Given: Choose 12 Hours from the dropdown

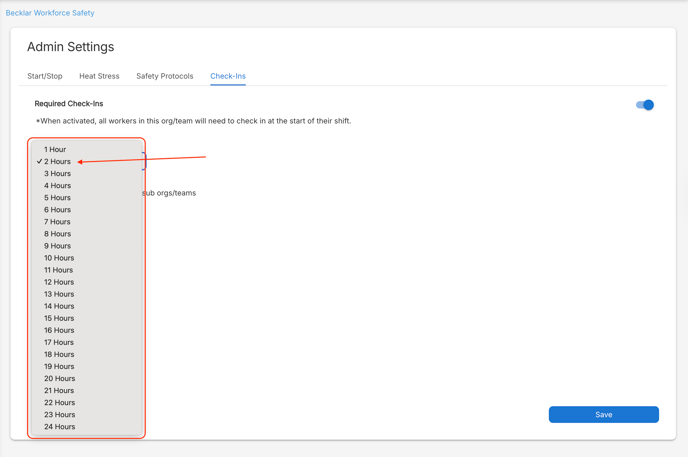Looking at the screenshot, I should coord(86,282).
